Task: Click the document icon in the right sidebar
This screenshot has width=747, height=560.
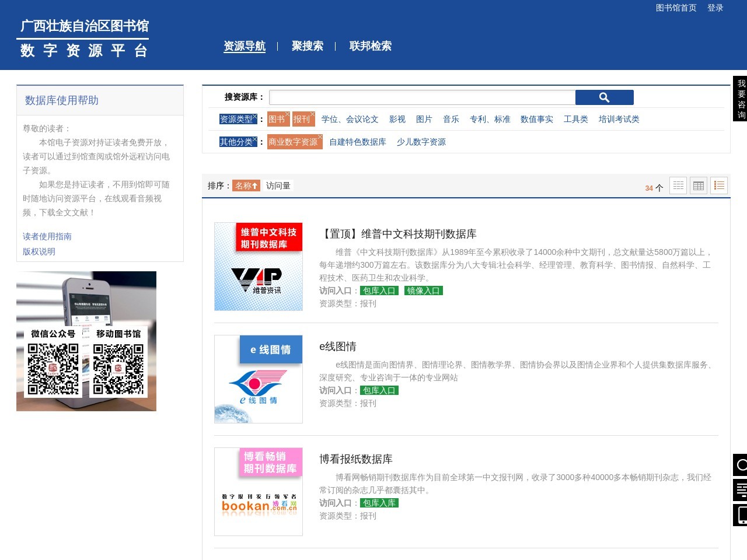Action: coord(740,490)
